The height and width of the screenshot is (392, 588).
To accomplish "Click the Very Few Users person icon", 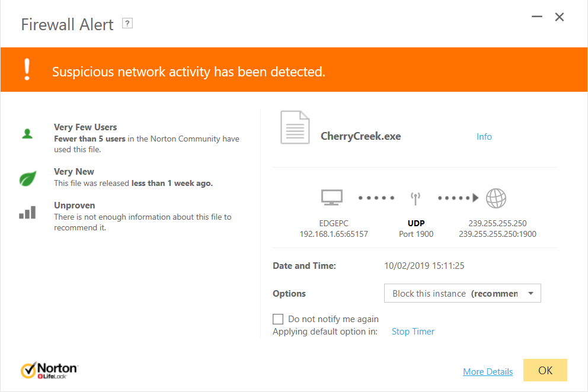I will (x=27, y=134).
